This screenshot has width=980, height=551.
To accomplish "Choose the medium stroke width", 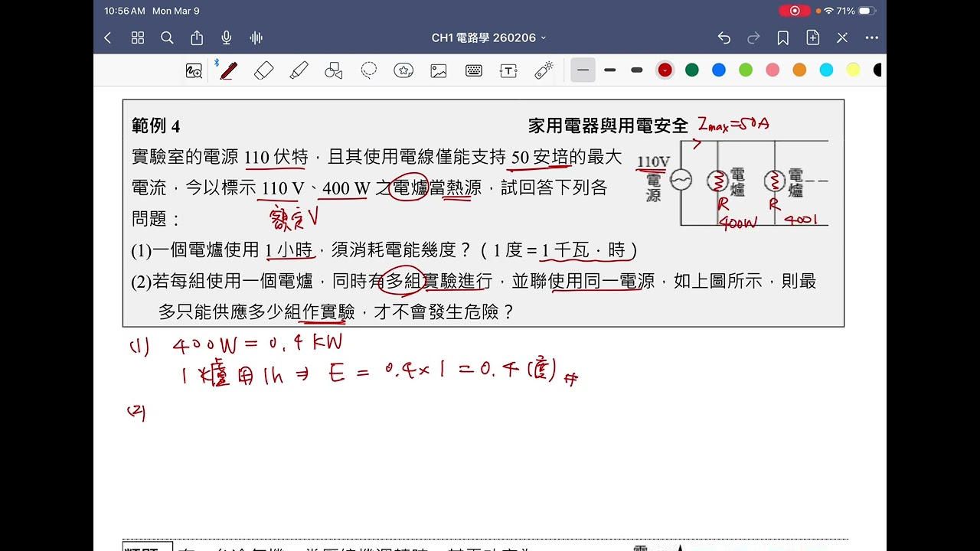I will (x=610, y=70).
